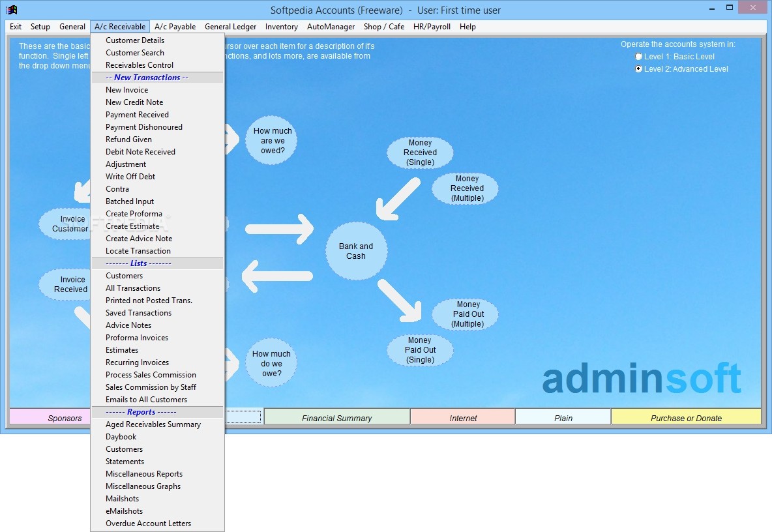This screenshot has height=532, width=772.
Task: Open Advice Notes list
Action: (x=158, y=325)
